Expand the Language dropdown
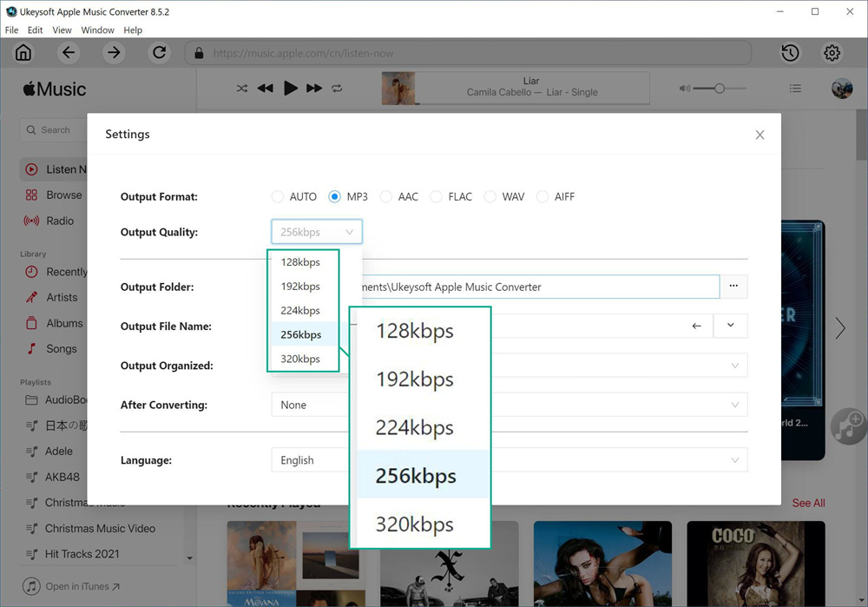868x607 pixels. [x=734, y=460]
